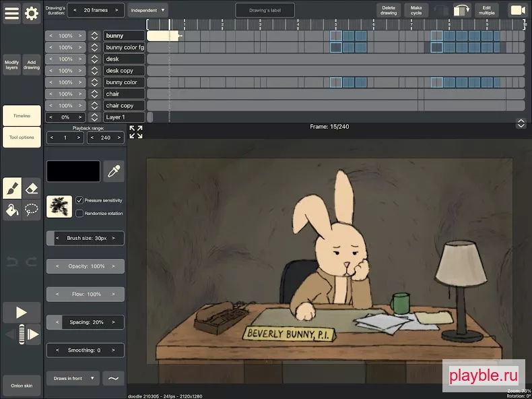The image size is (532, 399).
Task: Select the Layer 1 name
Action: click(124, 117)
